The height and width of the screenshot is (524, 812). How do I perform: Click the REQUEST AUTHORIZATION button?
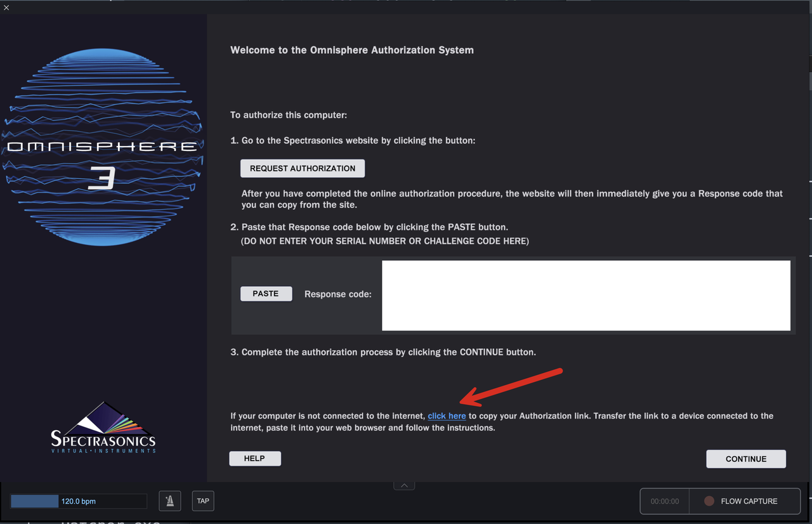pyautogui.click(x=303, y=168)
